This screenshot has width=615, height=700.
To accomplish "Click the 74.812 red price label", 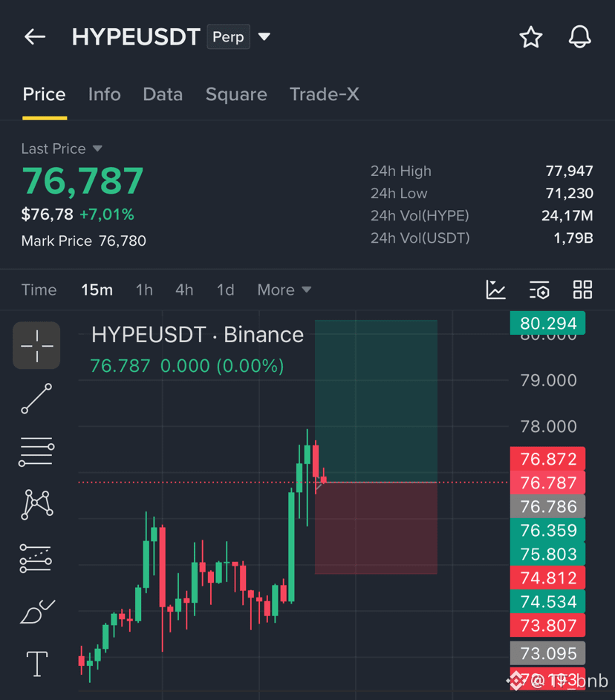I will tap(547, 578).
